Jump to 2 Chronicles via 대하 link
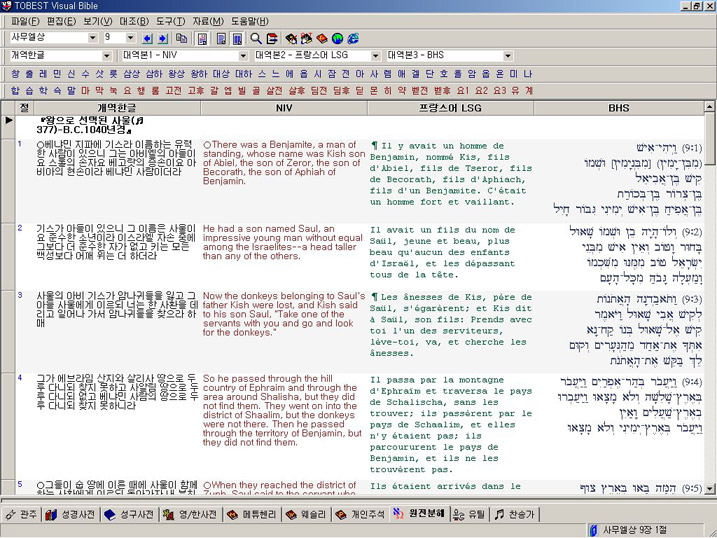This screenshot has width=717, height=538. pos(244,74)
